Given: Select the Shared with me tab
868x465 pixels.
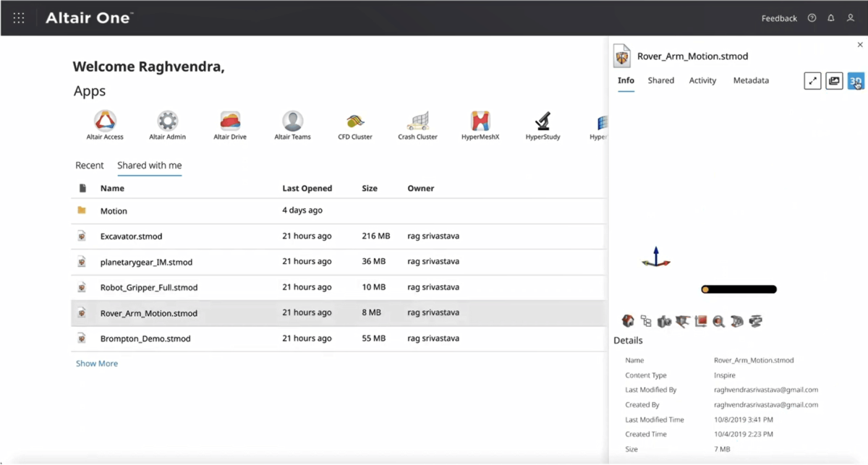Looking at the screenshot, I should point(150,166).
